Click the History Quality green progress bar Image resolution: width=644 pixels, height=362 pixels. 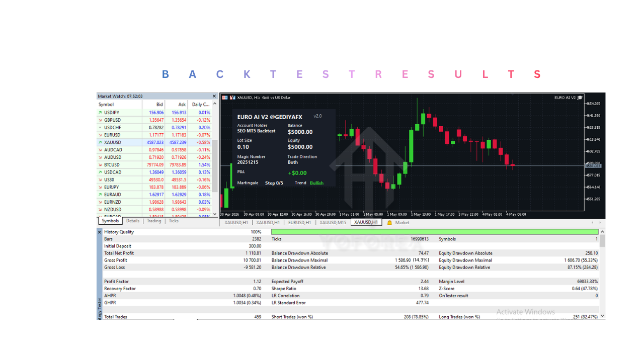435,232
